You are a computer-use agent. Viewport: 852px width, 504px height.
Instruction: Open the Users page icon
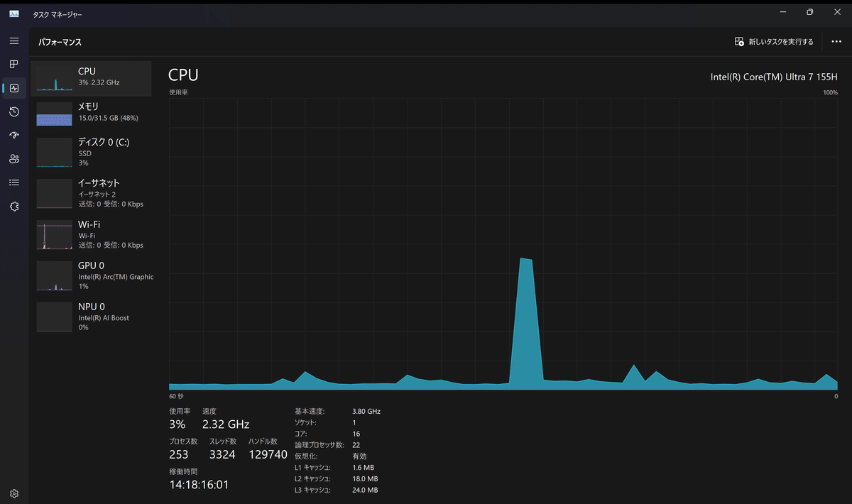[14, 159]
